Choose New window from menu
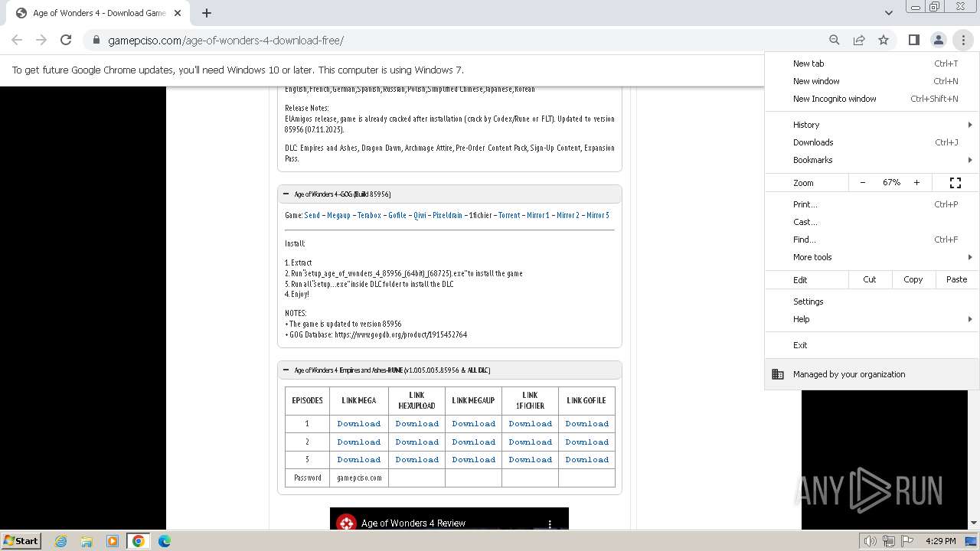Viewport: 980px width, 551px height. [872, 81]
